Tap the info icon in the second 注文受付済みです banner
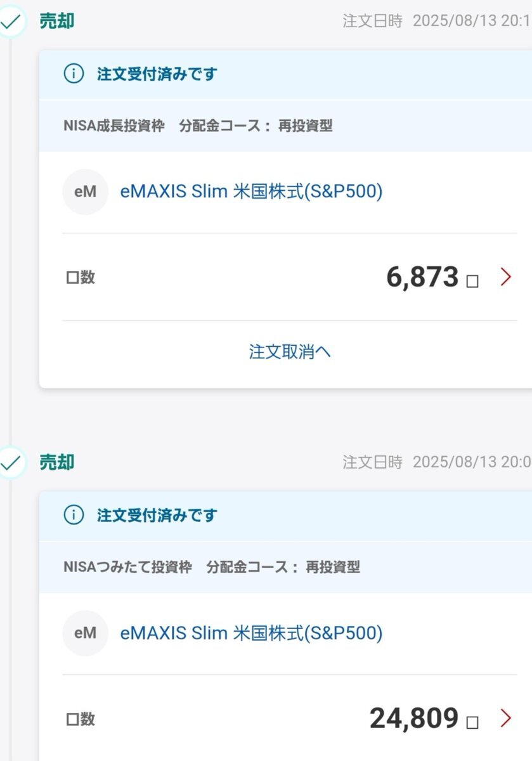 pyautogui.click(x=74, y=516)
